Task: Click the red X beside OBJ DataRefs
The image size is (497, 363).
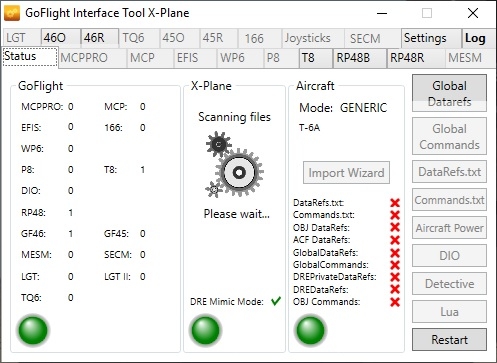Action: point(395,227)
